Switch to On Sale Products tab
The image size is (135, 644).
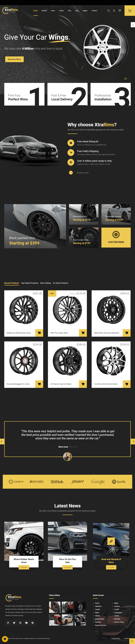click(x=60, y=283)
